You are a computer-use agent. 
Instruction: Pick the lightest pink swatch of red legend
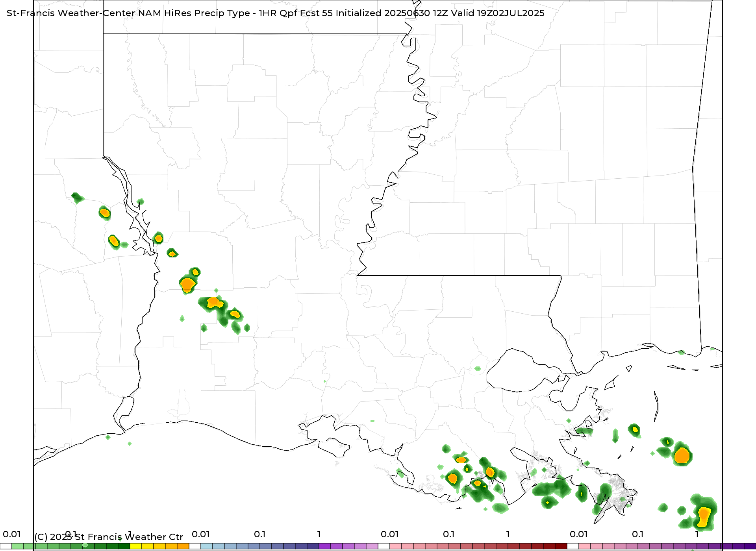click(x=396, y=546)
